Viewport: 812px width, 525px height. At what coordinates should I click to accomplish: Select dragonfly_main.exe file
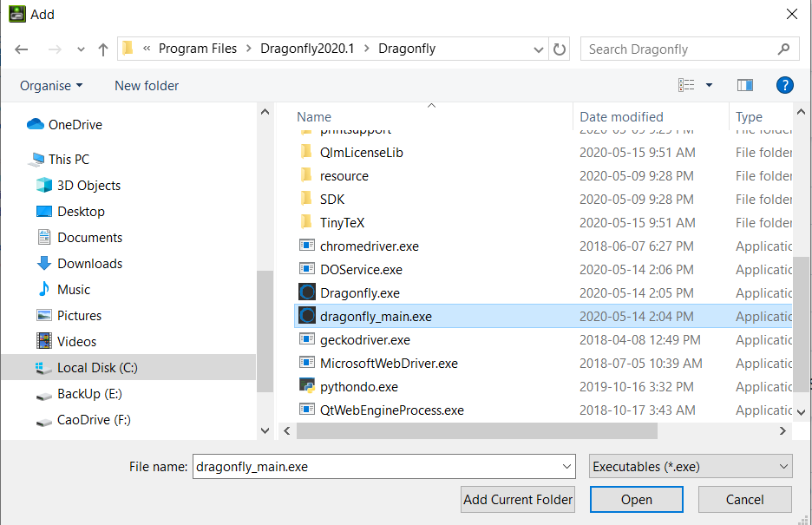(543, 316)
